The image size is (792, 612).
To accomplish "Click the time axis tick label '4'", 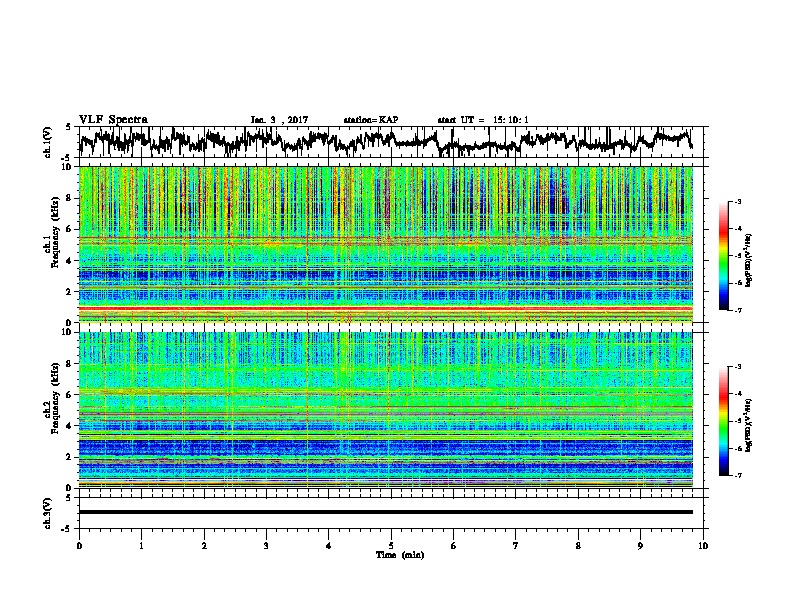I will [329, 546].
